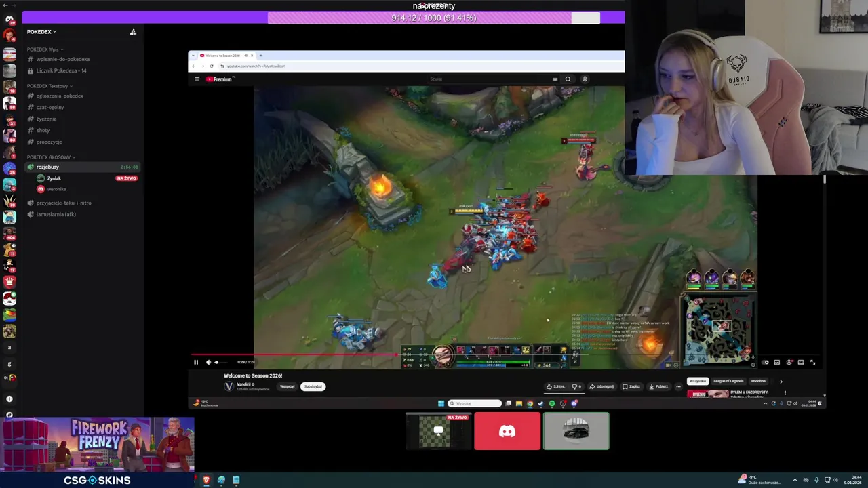The width and height of the screenshot is (868, 488).
Task: Click the Pobierz download button
Action: click(x=658, y=386)
